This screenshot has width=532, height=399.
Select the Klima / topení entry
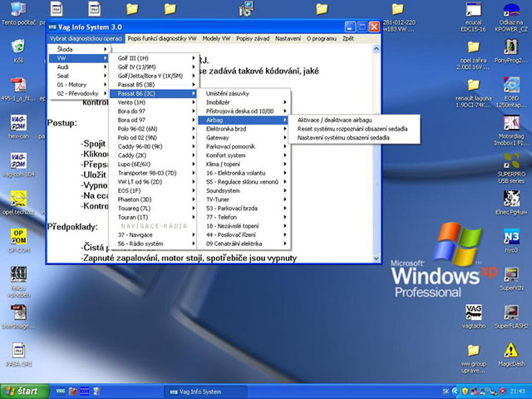pyautogui.click(x=244, y=164)
